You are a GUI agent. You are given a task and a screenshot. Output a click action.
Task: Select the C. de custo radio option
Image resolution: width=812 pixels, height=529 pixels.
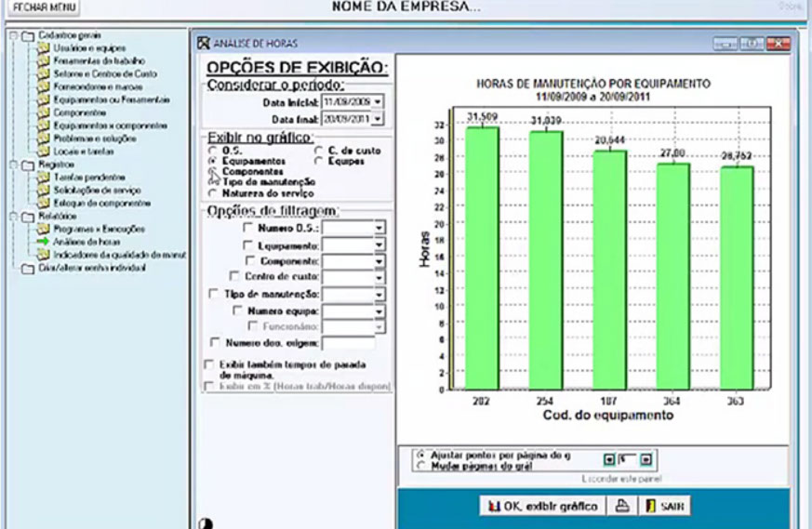319,150
